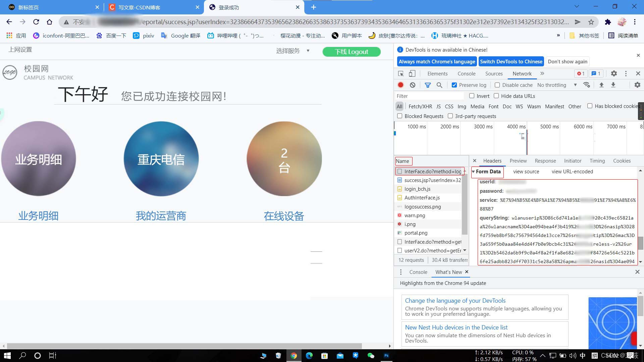Screen dimensions: 644x362
Task: Click the red record network log icon
Action: (400, 85)
